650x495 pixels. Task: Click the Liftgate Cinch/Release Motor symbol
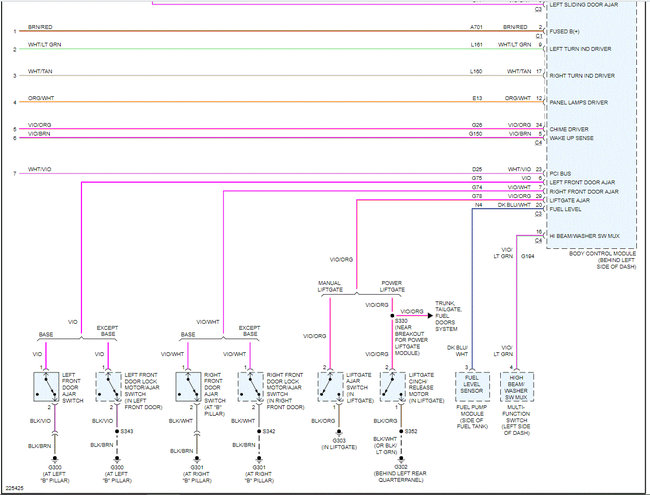pos(393,386)
